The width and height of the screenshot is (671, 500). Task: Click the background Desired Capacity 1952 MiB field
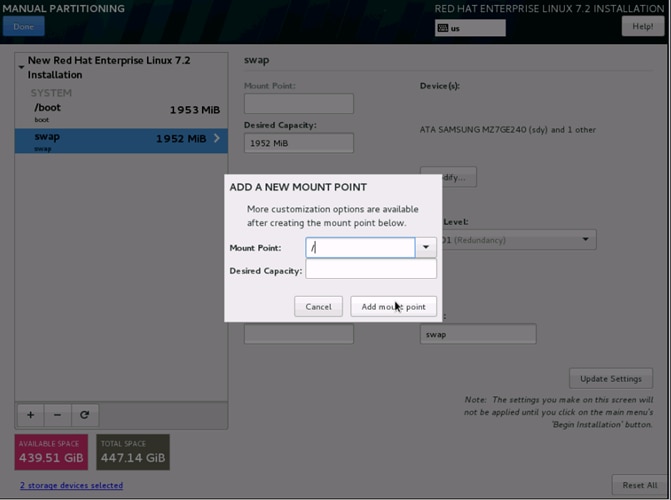(x=299, y=143)
